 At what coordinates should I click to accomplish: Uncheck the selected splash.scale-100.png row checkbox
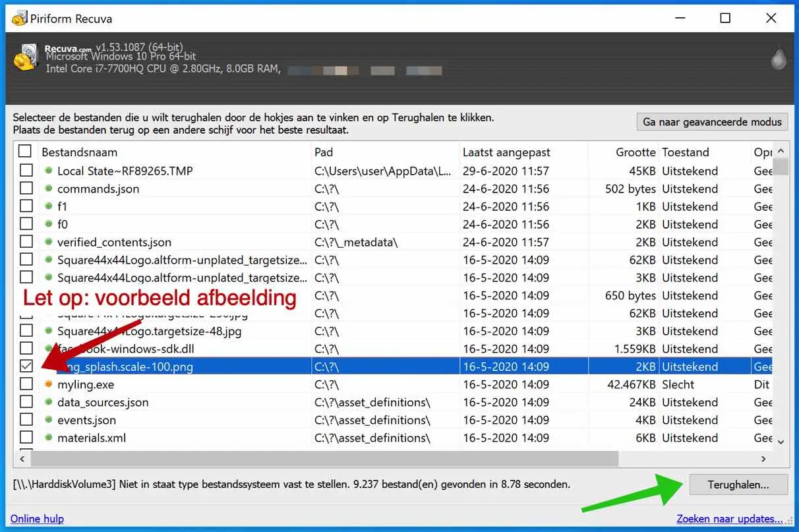26,367
